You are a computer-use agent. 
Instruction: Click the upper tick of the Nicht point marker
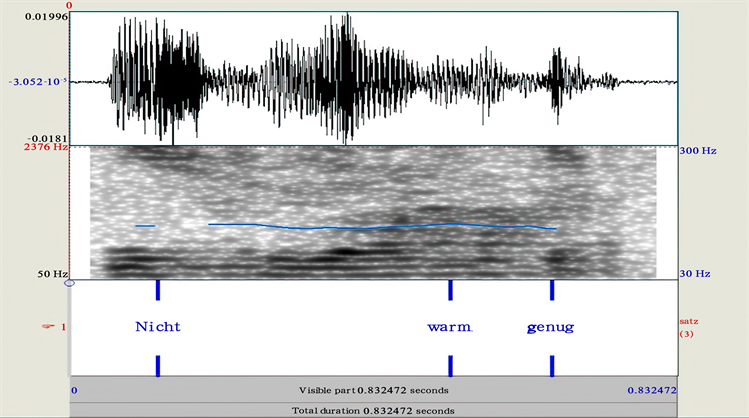click(158, 290)
